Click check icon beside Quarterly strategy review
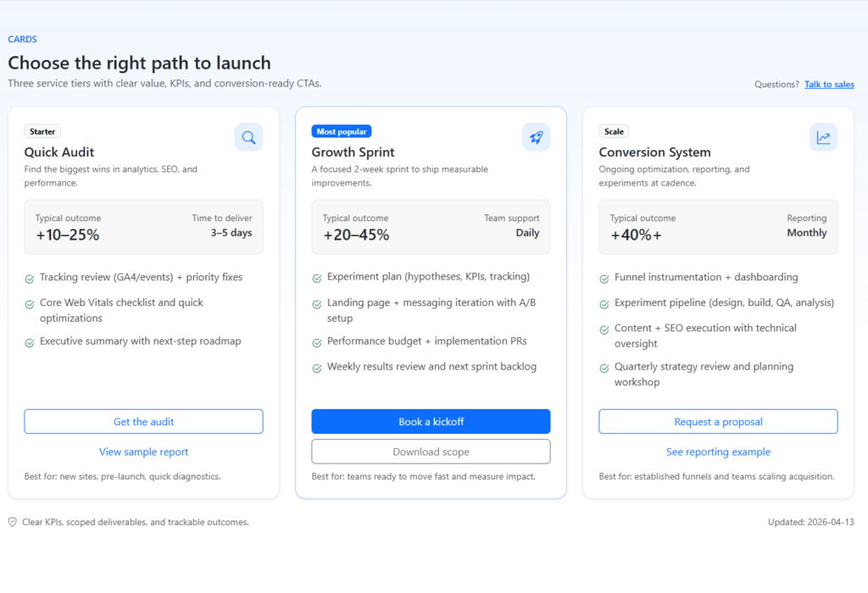 pyautogui.click(x=604, y=368)
